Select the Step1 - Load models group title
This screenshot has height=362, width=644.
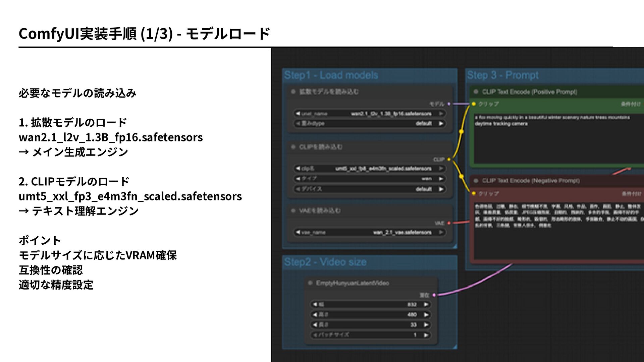(x=331, y=75)
